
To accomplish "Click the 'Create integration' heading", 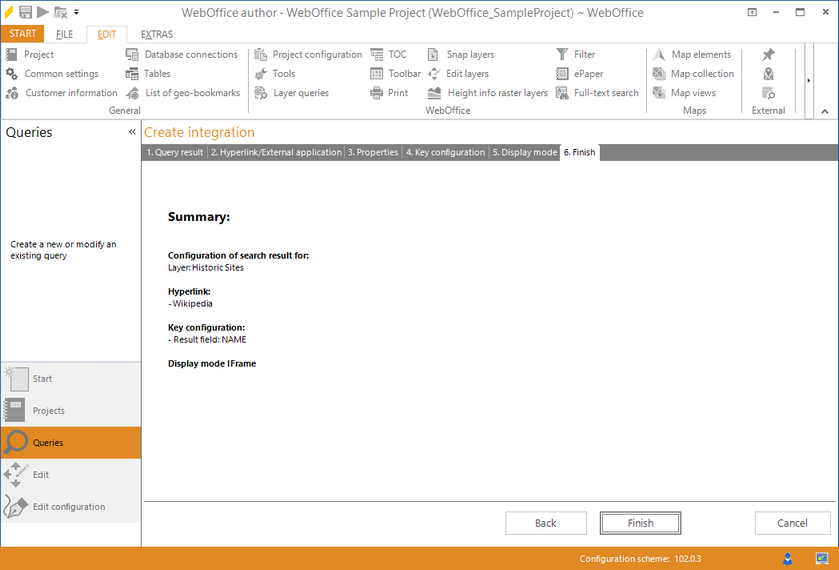I will click(199, 132).
